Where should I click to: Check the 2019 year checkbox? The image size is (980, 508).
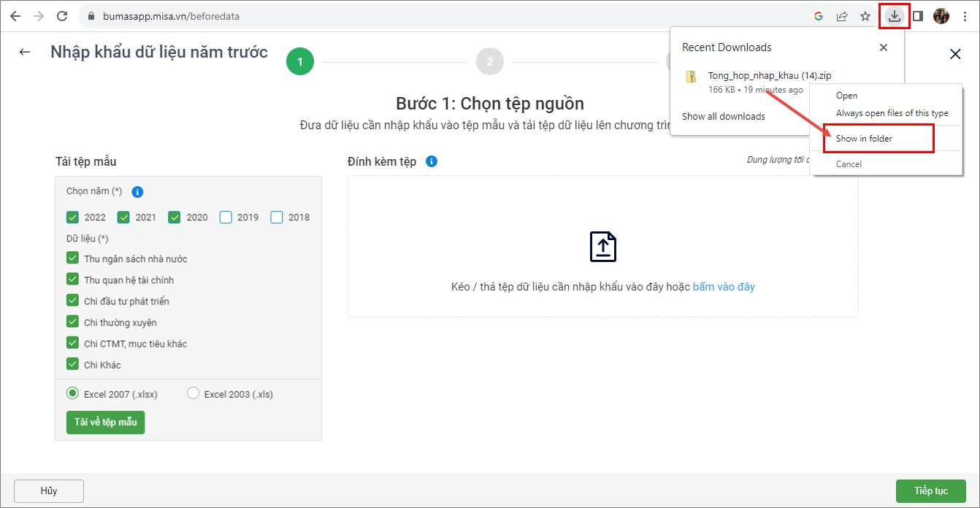[x=226, y=217]
